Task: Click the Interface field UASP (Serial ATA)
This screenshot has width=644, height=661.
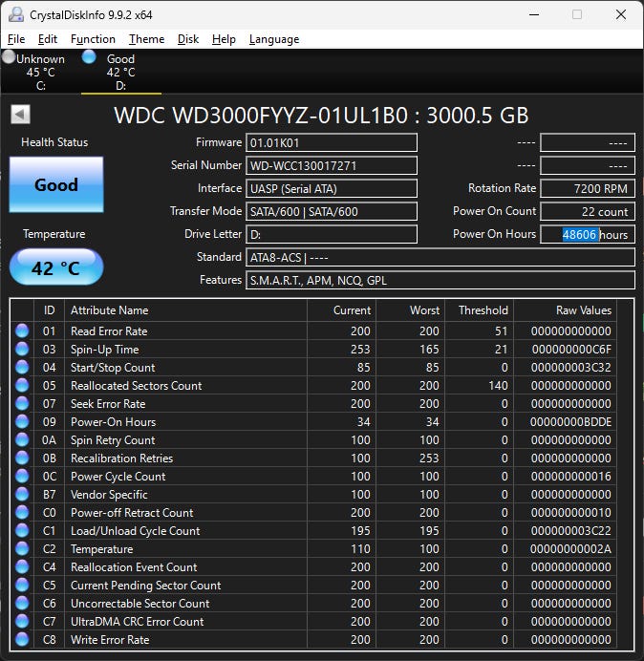Action: 332,188
